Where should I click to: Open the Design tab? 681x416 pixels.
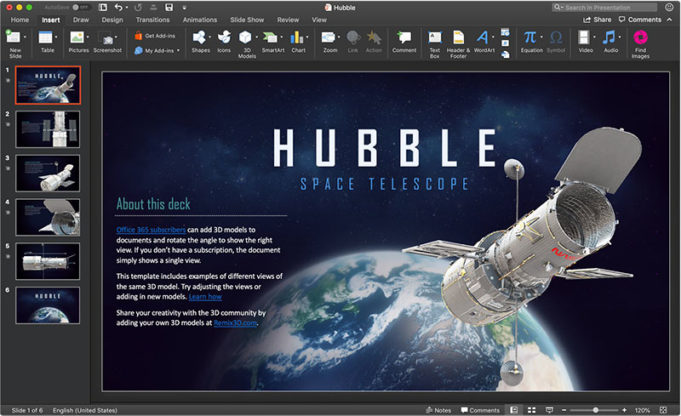coord(112,20)
